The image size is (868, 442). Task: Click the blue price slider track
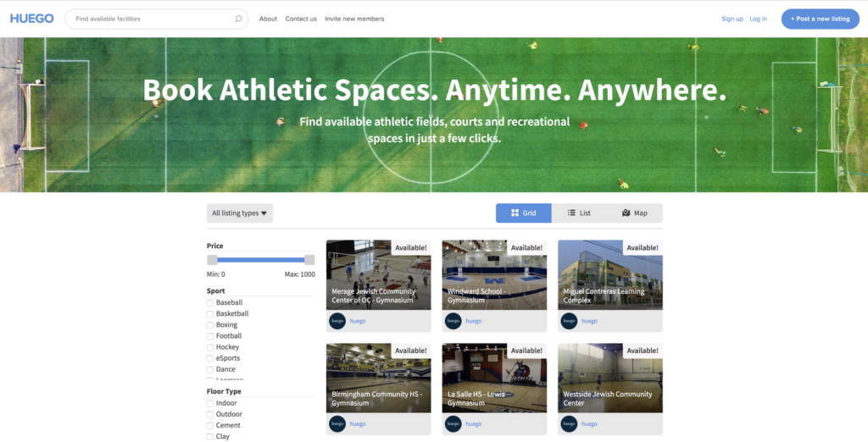pyautogui.click(x=261, y=260)
